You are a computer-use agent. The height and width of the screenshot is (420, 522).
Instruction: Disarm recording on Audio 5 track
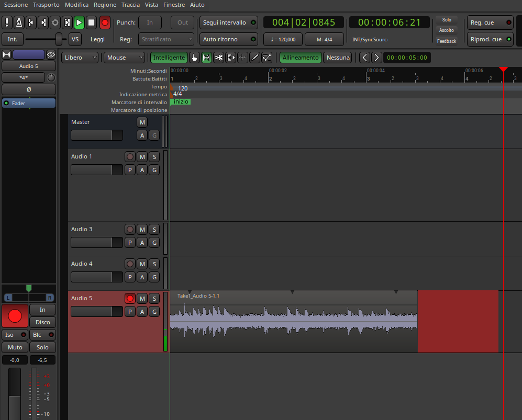point(130,298)
